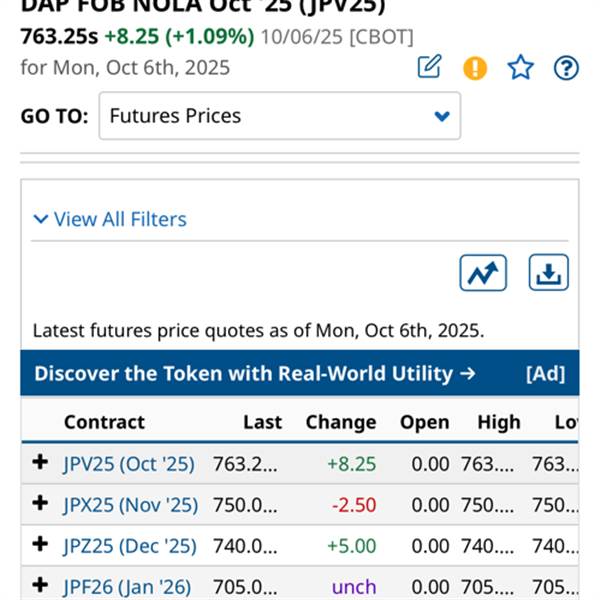Viewport: 600px width, 600px height.
Task: Sort by the Last column header
Action: [262, 422]
